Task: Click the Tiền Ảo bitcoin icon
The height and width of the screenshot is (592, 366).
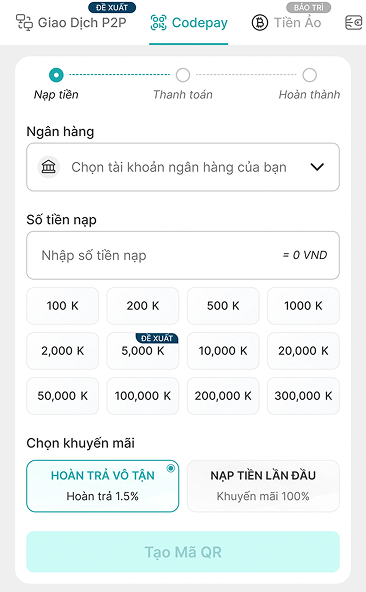Action: (x=260, y=23)
